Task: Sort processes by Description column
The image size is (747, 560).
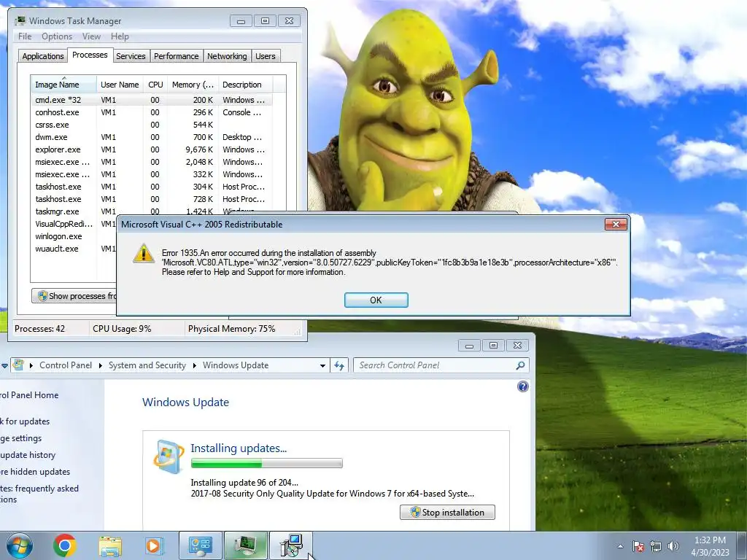Action: click(x=245, y=85)
